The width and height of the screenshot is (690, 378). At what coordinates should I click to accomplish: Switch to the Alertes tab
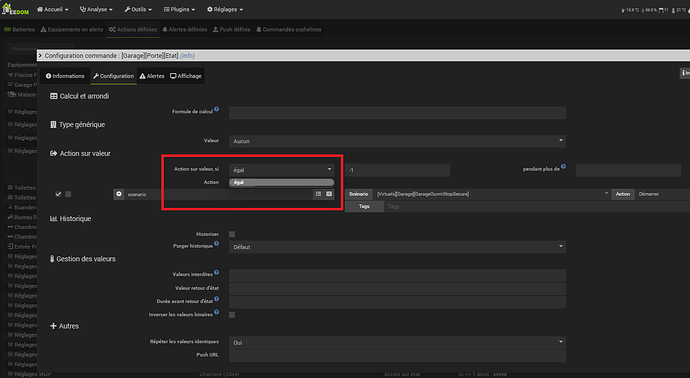tap(152, 76)
